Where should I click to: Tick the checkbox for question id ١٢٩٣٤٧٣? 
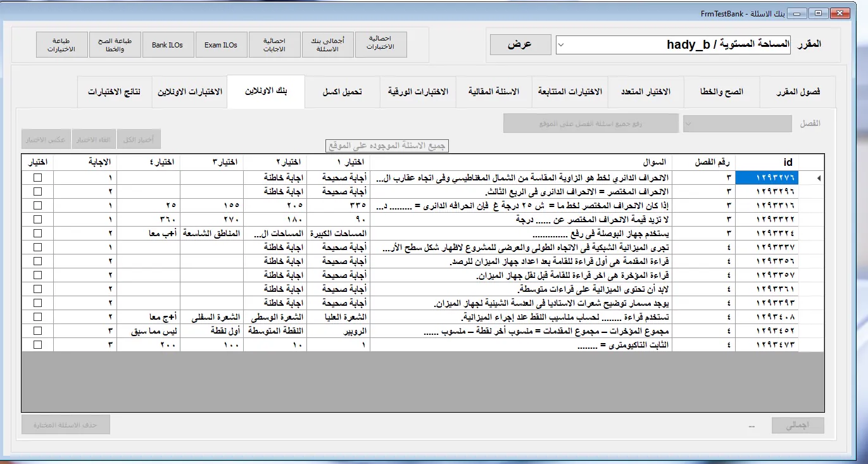(37, 345)
